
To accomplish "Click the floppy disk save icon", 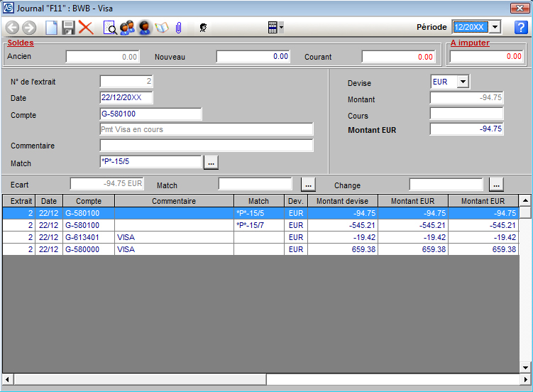I will 69,28.
